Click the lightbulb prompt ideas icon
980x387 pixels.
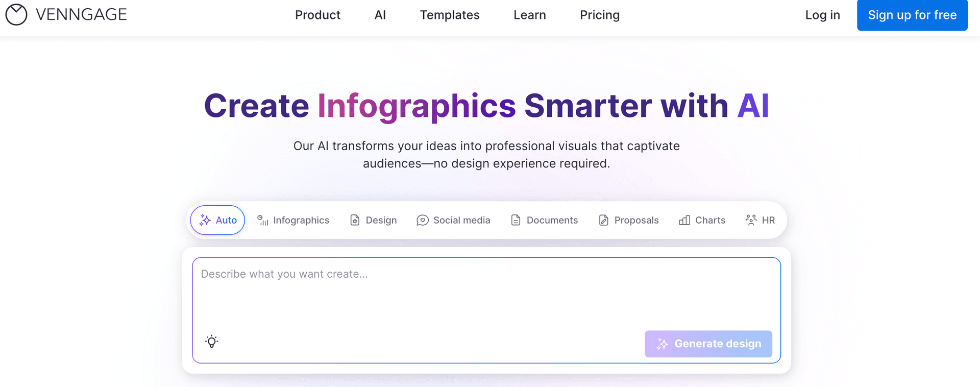point(212,342)
